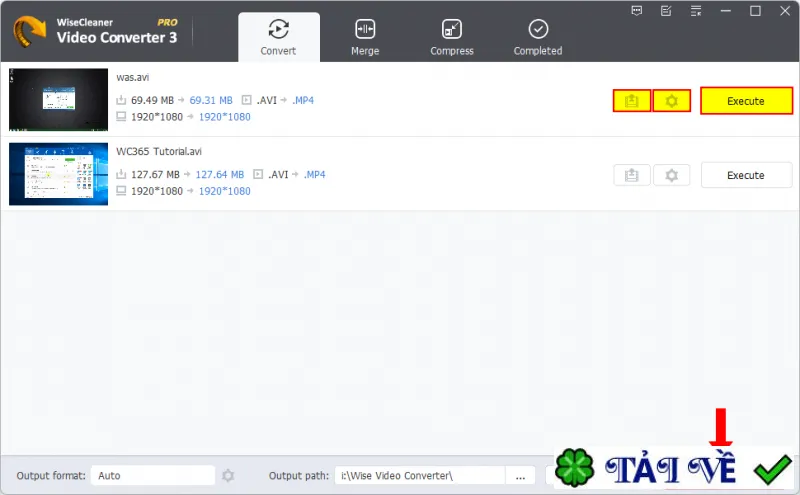Screen dimensions: 800x495
Task: Click the WiseCleaner Video Converter logo
Action: pyautogui.click(x=29, y=32)
